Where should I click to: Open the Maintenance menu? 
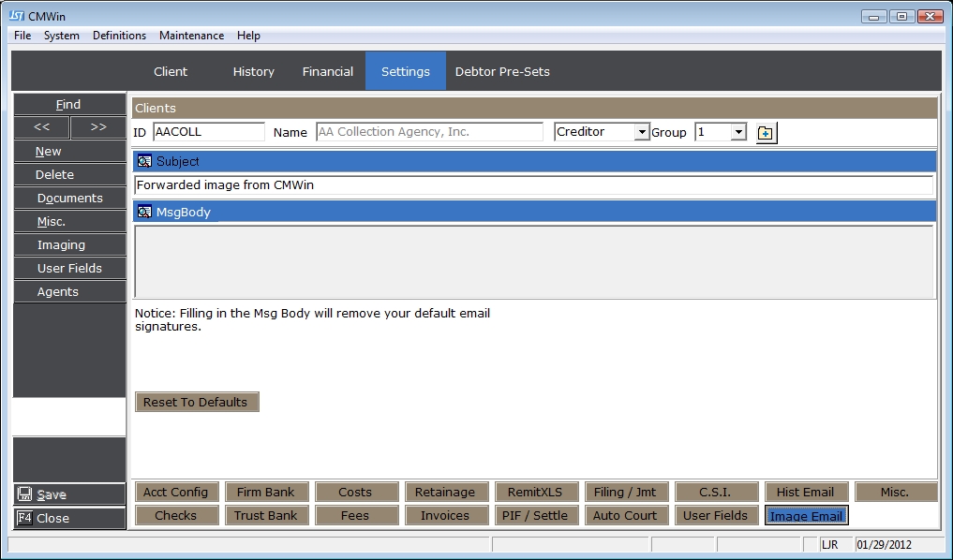tap(191, 36)
